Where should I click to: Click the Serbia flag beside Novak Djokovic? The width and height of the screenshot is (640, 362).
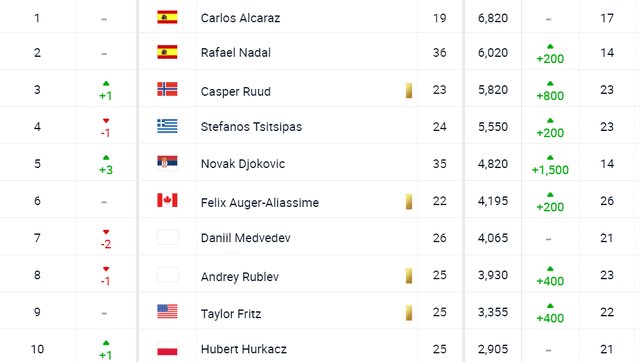[x=167, y=163]
